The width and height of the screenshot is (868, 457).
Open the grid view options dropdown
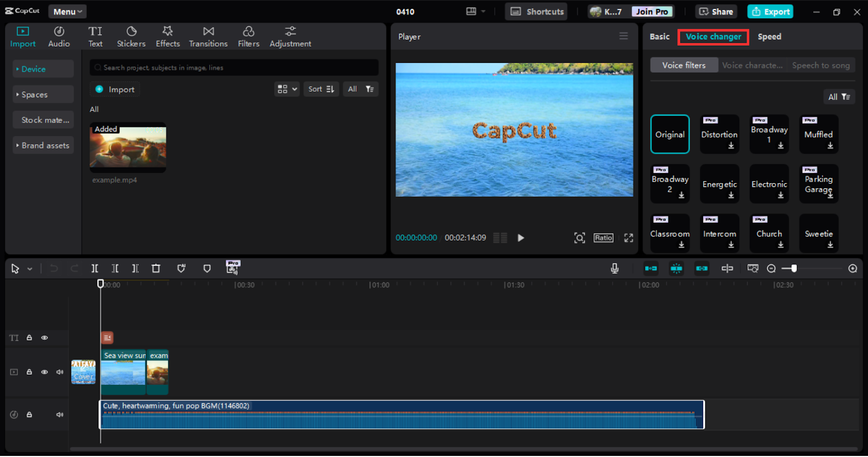click(x=287, y=89)
